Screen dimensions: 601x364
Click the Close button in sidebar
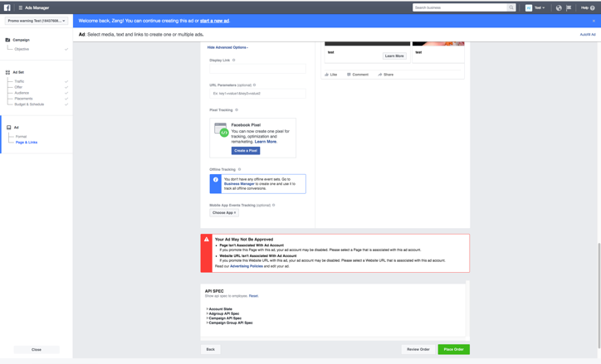coord(37,350)
